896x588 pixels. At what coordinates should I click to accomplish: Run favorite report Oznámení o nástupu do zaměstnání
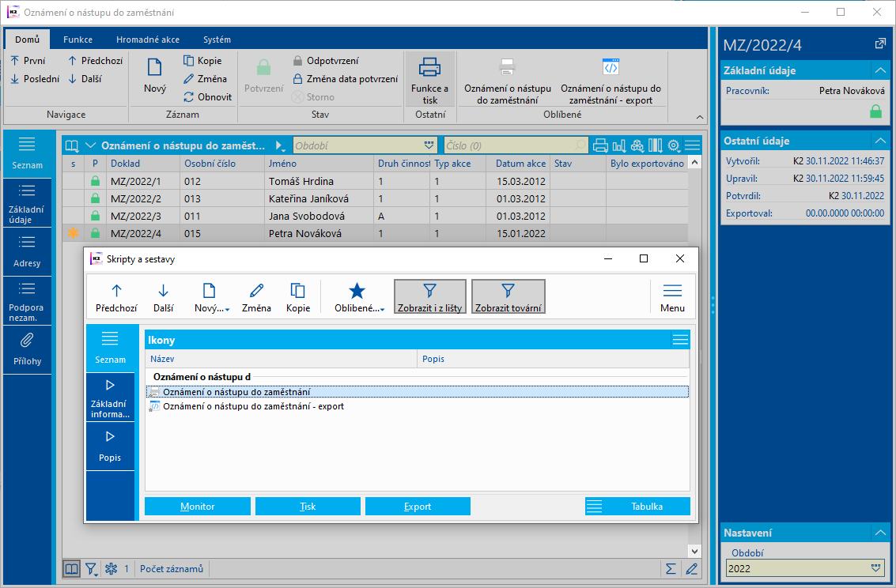[508, 81]
